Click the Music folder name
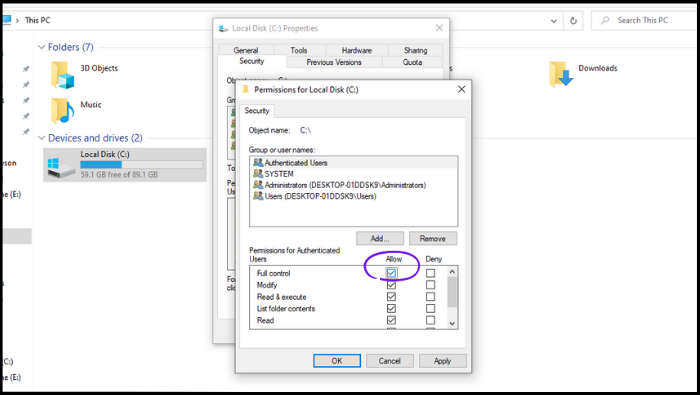The height and width of the screenshot is (395, 700). coord(91,104)
